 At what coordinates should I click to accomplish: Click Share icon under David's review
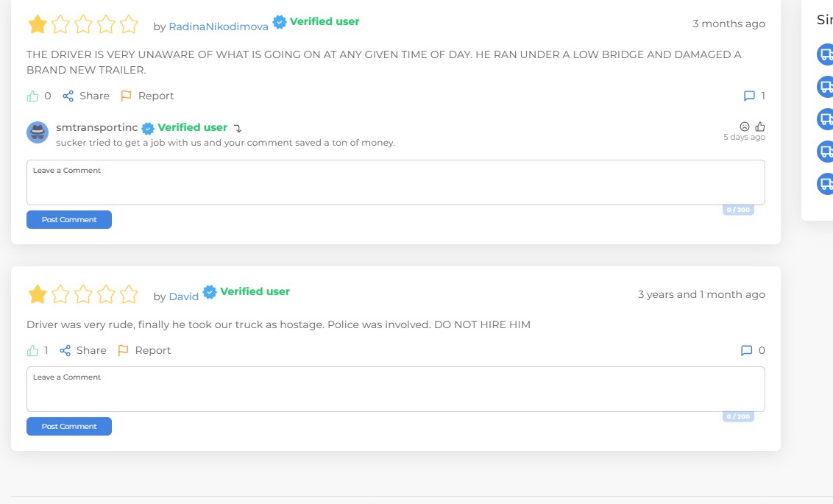click(65, 350)
